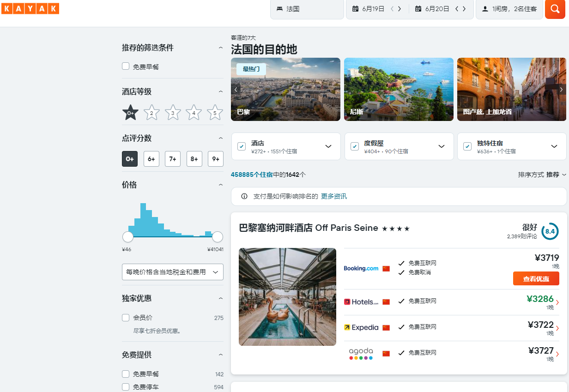Toggle the 会员价 checkbox
The width and height of the screenshot is (569, 392).
pyautogui.click(x=126, y=318)
